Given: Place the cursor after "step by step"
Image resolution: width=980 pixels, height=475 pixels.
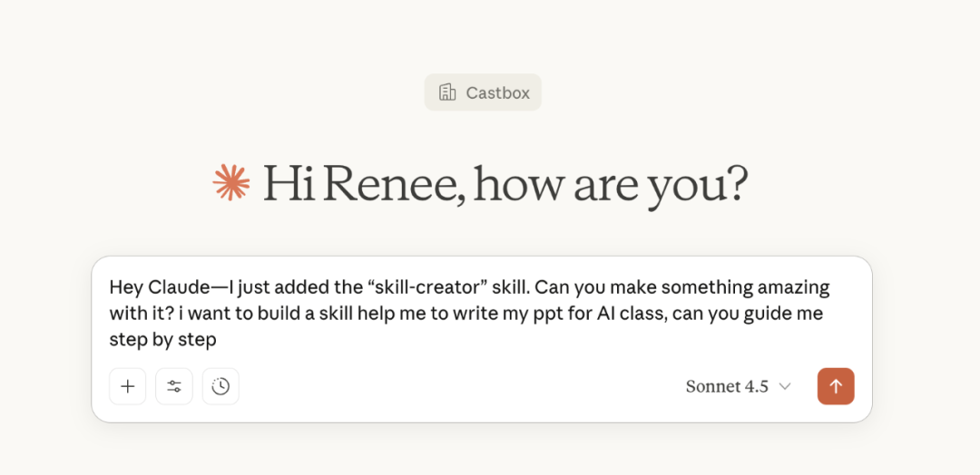Looking at the screenshot, I should click(218, 340).
